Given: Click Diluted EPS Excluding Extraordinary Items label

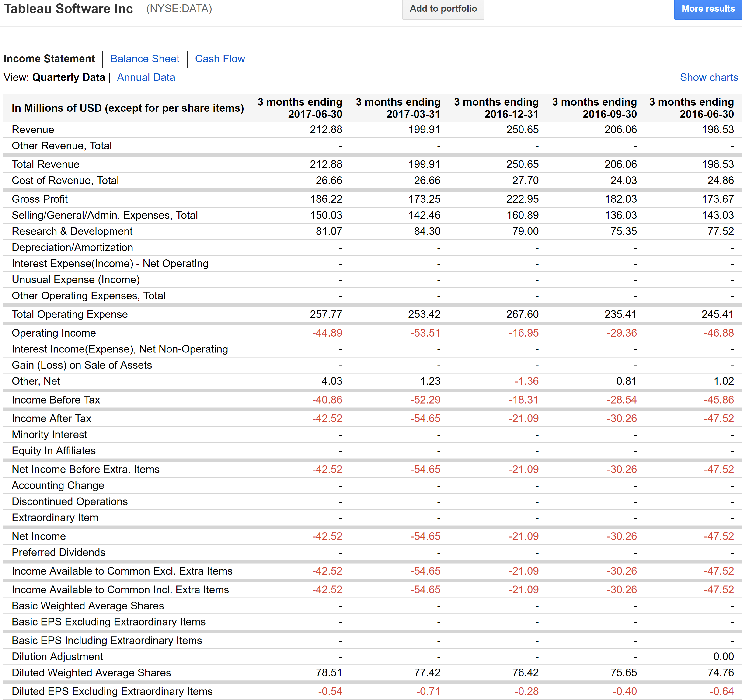Looking at the screenshot, I should pos(112,691).
